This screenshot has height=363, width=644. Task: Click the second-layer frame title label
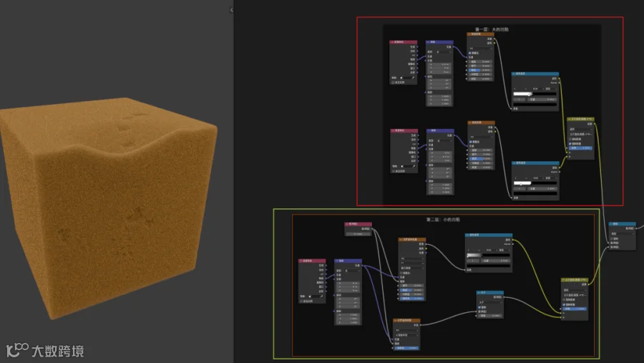pyautogui.click(x=443, y=220)
